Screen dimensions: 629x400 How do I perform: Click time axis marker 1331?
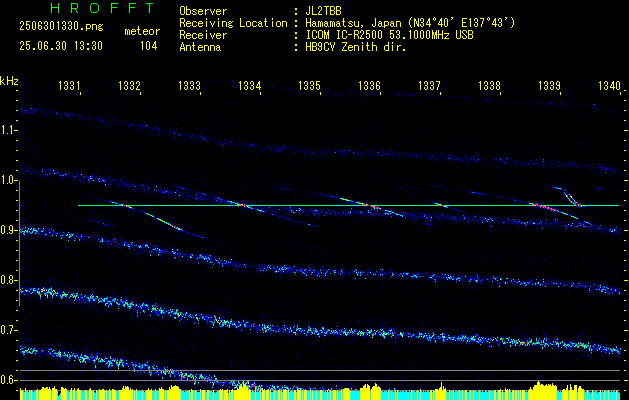point(69,85)
